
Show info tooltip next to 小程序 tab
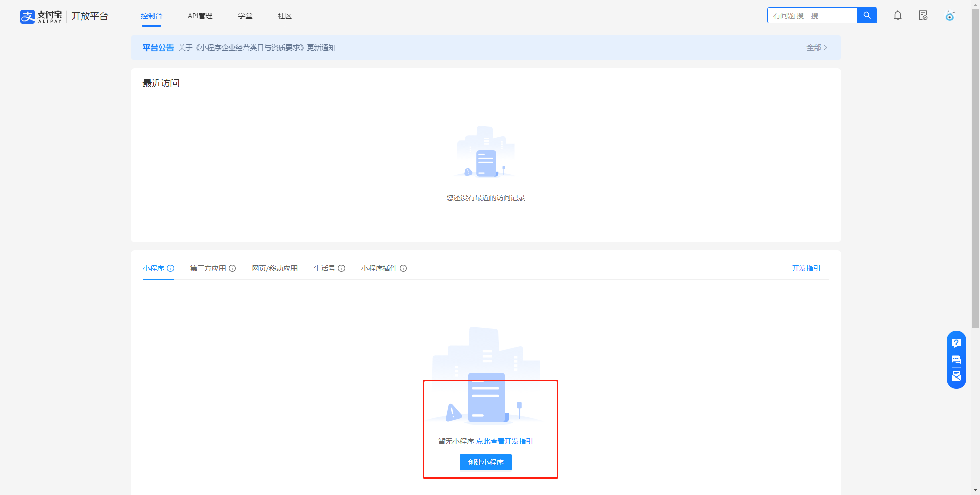[170, 268]
